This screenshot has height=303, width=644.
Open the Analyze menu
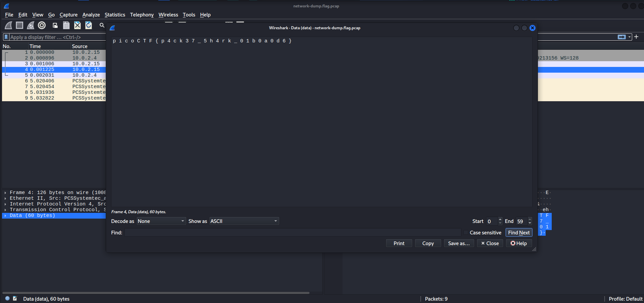pos(91,15)
